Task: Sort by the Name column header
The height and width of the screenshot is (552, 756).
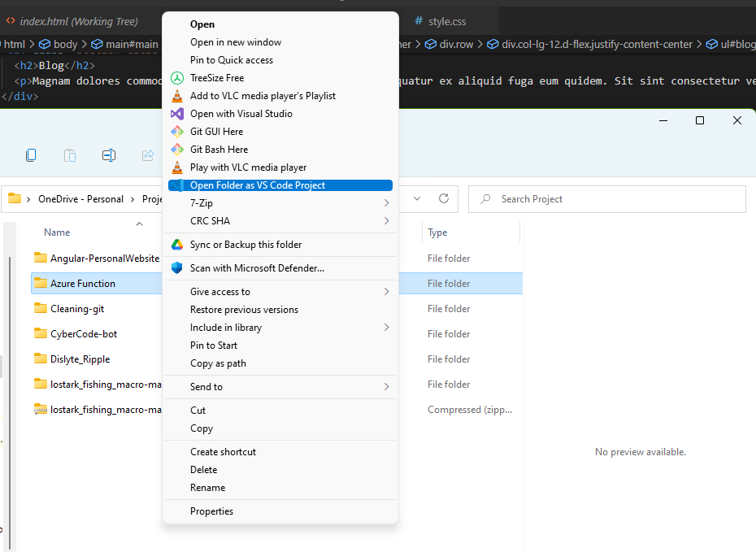Action: click(x=57, y=233)
